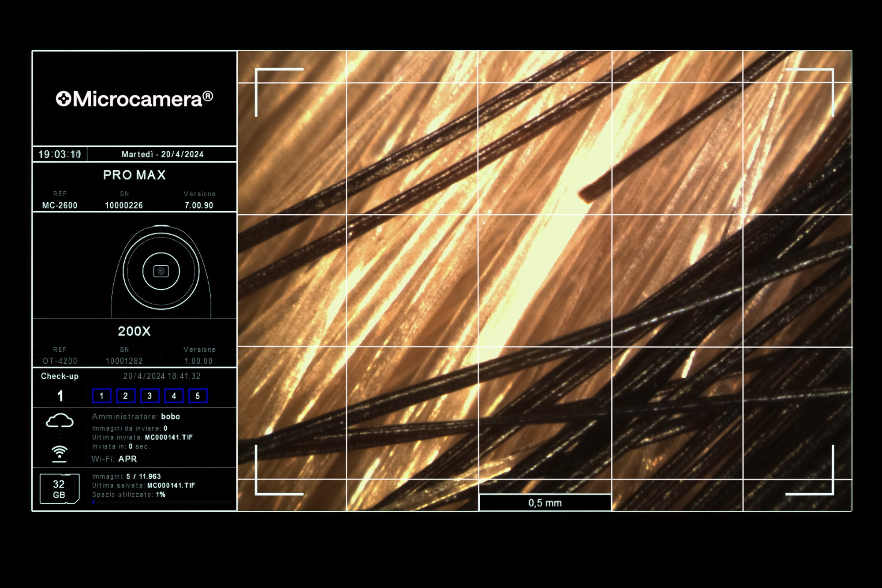Click the 19:03 clock display

pyautogui.click(x=60, y=154)
